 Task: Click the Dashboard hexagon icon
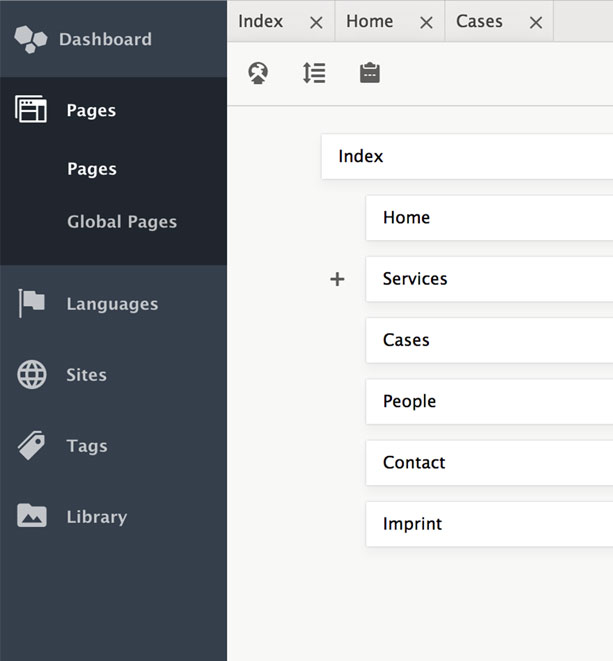tap(31, 39)
